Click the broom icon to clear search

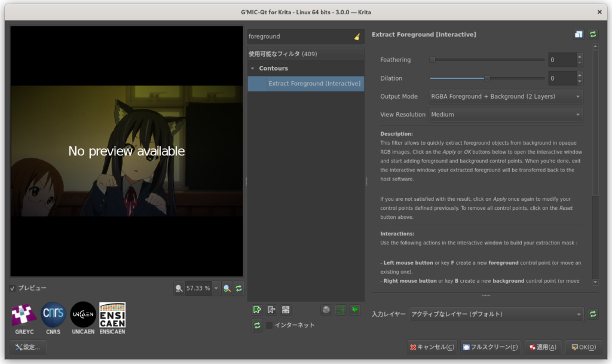point(357,36)
